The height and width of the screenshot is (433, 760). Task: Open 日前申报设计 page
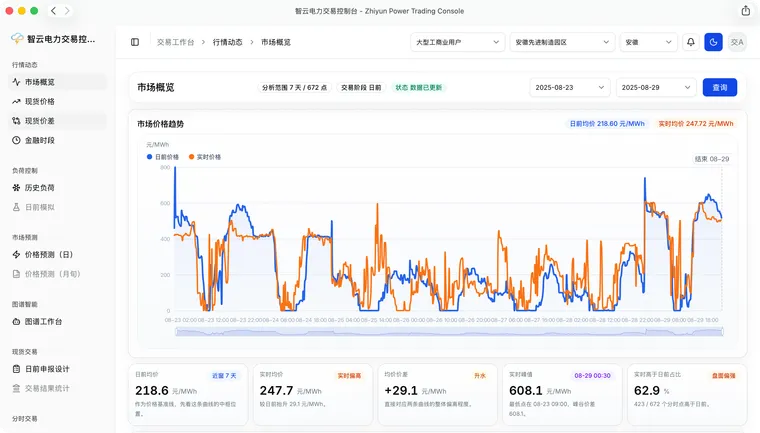tap(57, 369)
